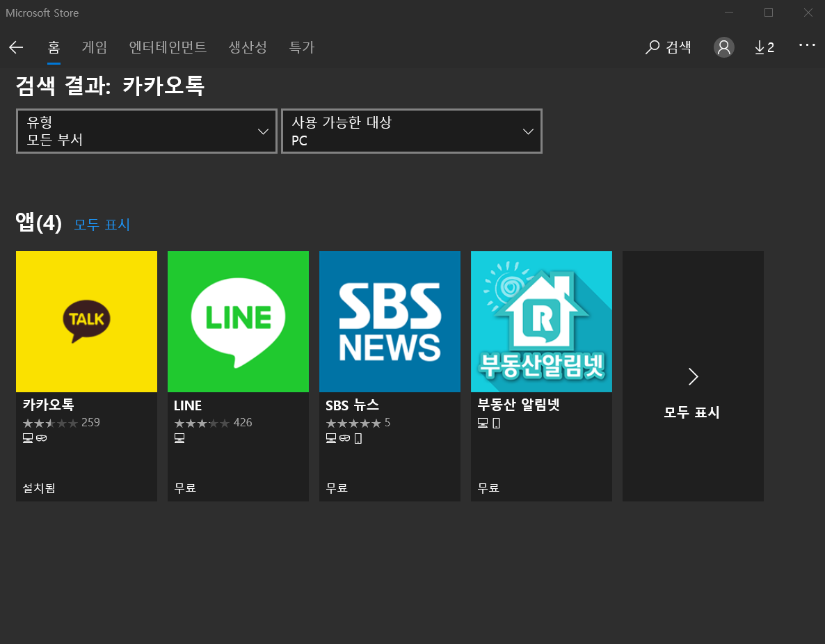Switch to the 엔터테인먼트 tab
Image resolution: width=825 pixels, height=644 pixels.
point(168,47)
